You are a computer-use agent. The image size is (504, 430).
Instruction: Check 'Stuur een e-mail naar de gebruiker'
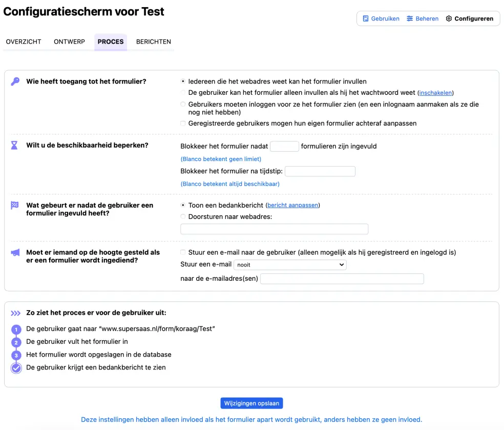coord(183,253)
